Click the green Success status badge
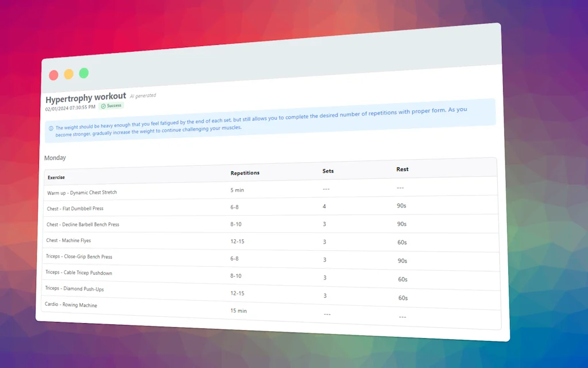 coord(111,106)
